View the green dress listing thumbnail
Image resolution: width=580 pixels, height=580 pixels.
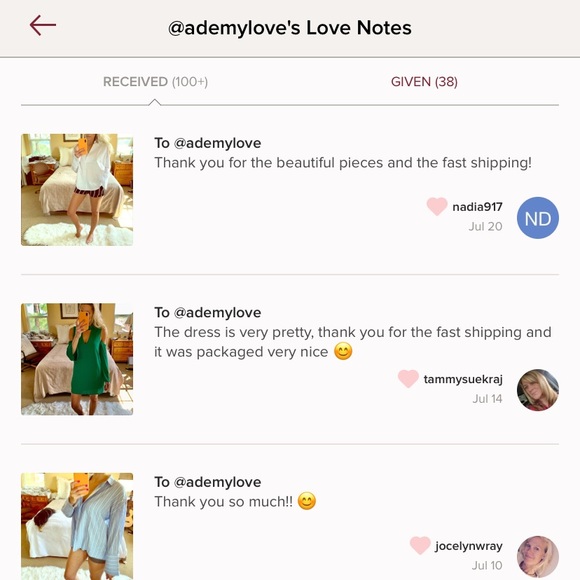[x=77, y=359]
